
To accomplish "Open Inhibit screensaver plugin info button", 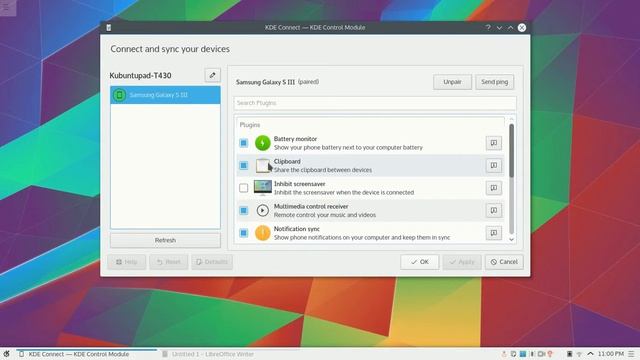I will [493, 188].
